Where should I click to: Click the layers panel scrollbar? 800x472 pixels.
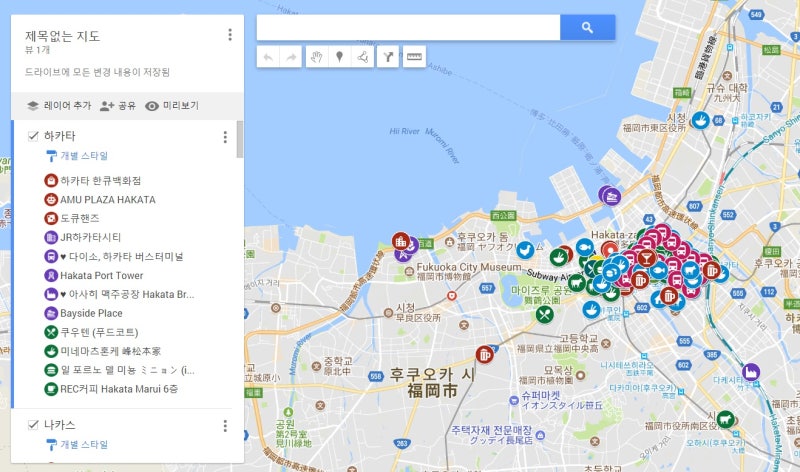click(x=240, y=139)
